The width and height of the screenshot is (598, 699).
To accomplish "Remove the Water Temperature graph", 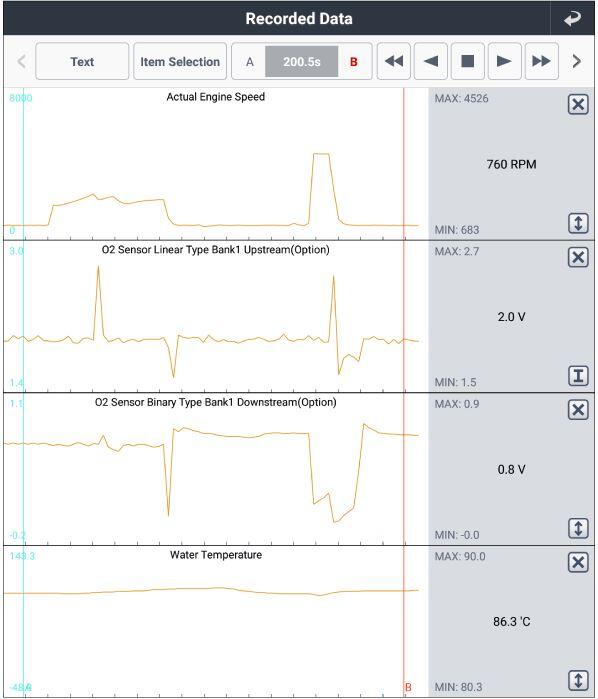I will click(578, 562).
